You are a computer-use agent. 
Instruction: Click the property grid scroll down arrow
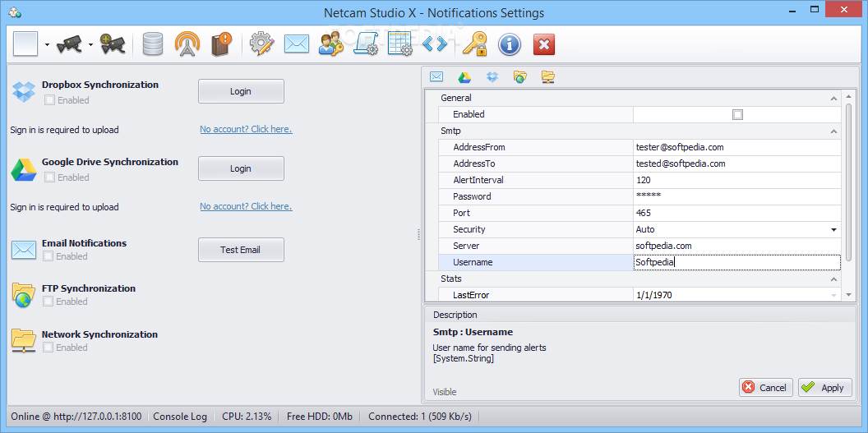[848, 295]
